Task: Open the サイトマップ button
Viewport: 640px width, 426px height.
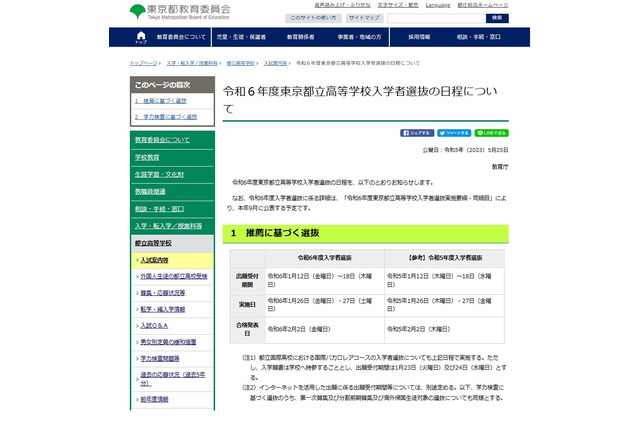Action: coord(364,18)
